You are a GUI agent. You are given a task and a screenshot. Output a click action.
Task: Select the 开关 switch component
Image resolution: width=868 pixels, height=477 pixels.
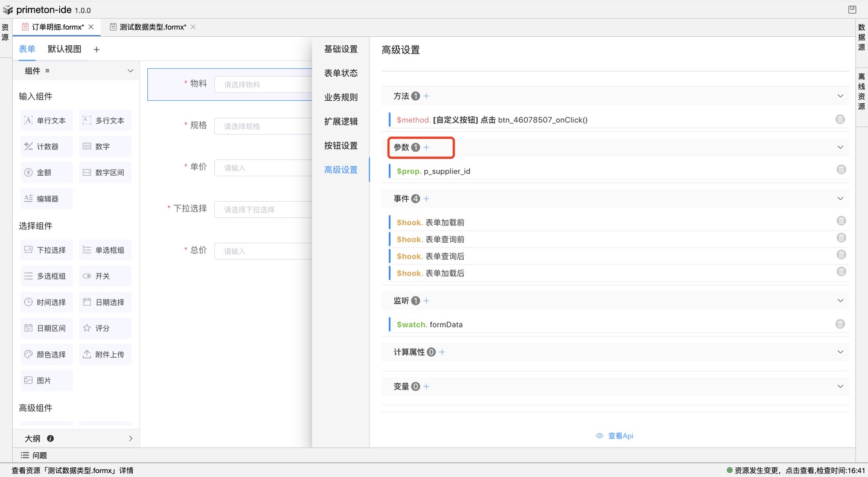(x=105, y=276)
